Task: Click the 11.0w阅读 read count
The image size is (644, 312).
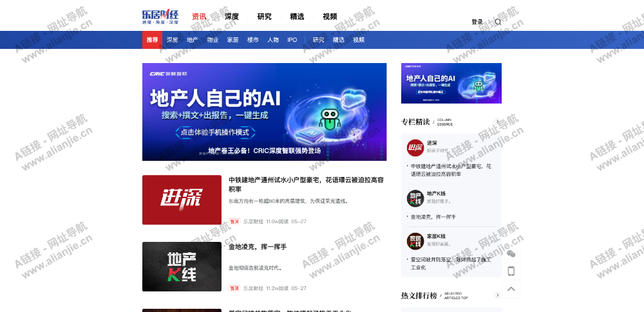Action: click(277, 221)
